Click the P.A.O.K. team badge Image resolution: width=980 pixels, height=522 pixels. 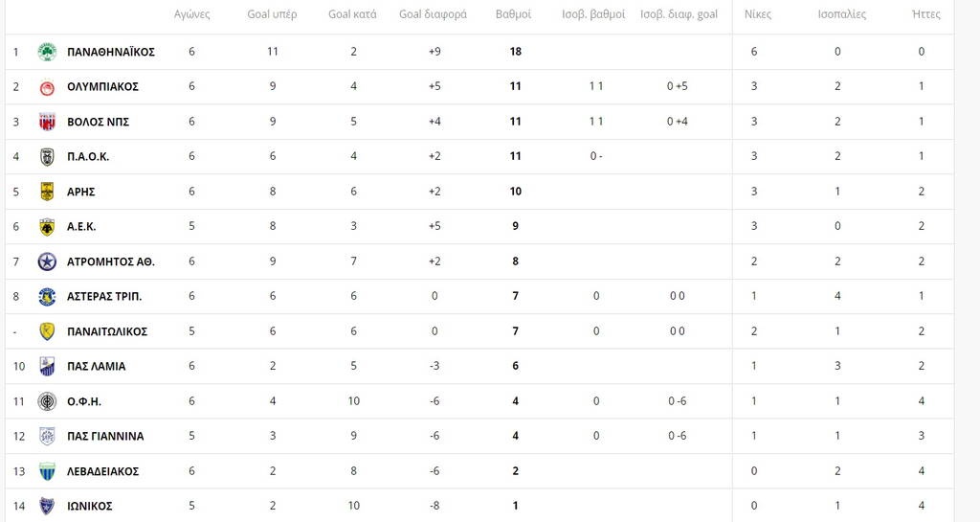click(x=47, y=156)
